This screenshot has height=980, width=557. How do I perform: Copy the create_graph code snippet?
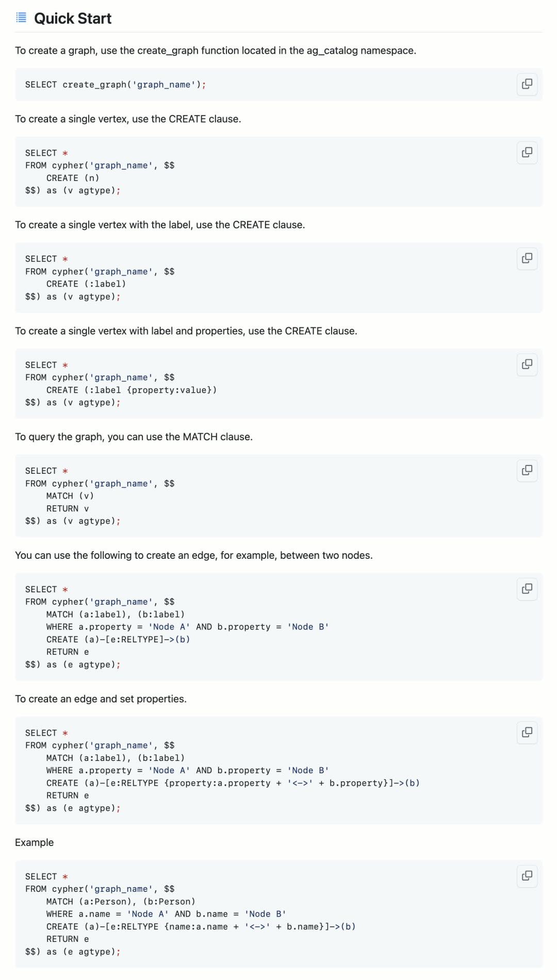(x=527, y=84)
